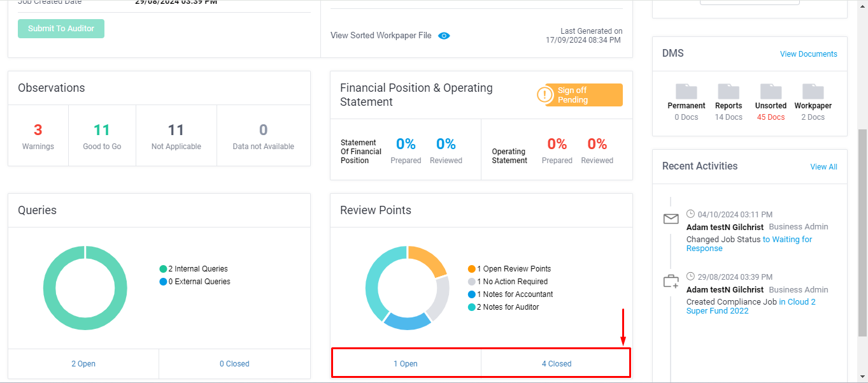Click the 1 No Action Required legend item
Image resolution: width=868 pixels, height=383 pixels.
(508, 282)
